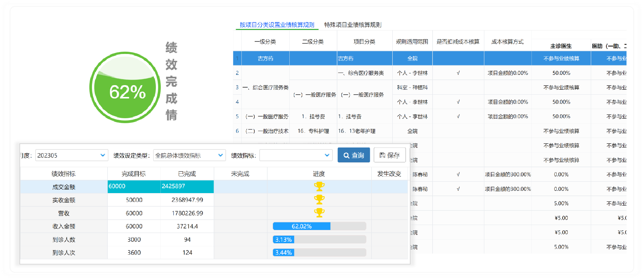Toggle checkmark in first 陈春秘 row
The height and width of the screenshot is (279, 644).
[x=458, y=174]
